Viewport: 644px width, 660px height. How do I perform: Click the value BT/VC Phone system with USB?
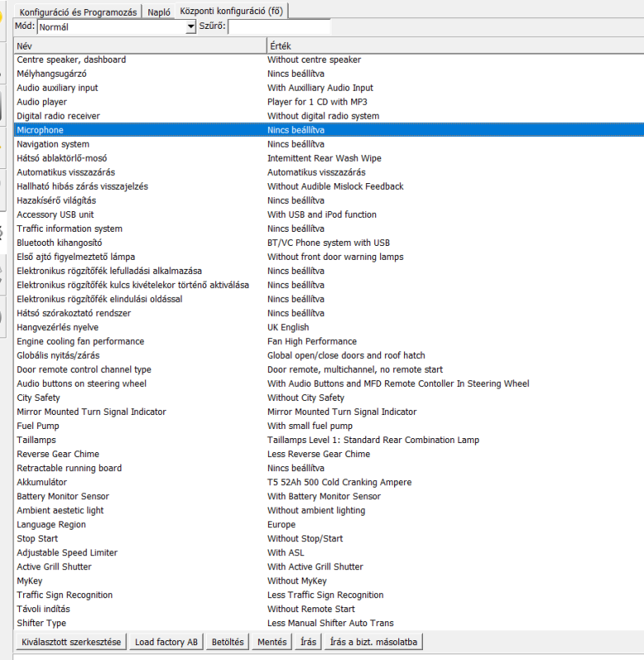coord(328,243)
